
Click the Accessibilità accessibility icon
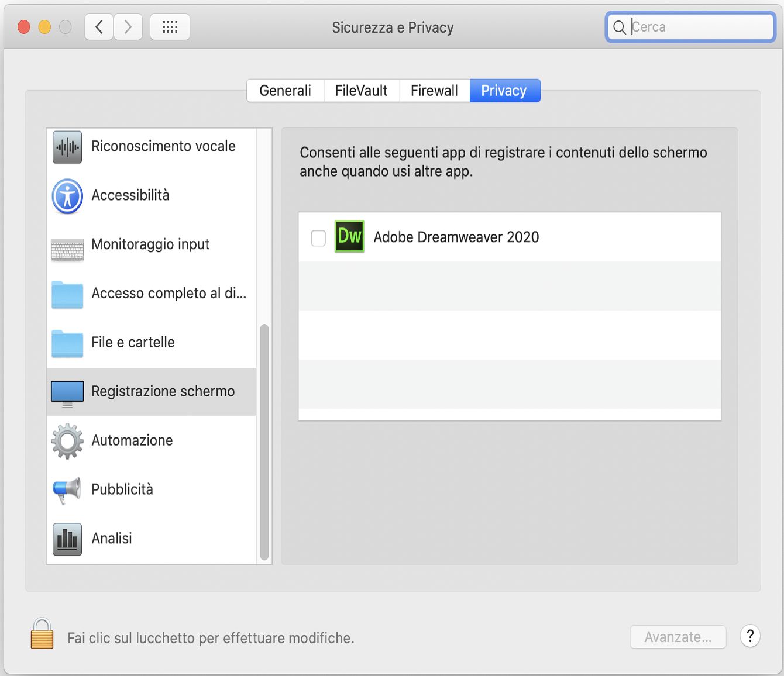coord(67,196)
